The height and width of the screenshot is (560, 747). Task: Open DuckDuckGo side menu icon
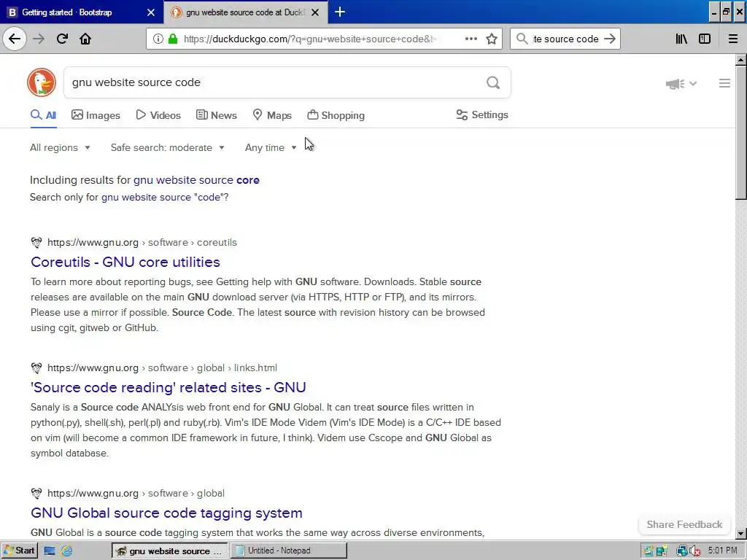pyautogui.click(x=724, y=83)
